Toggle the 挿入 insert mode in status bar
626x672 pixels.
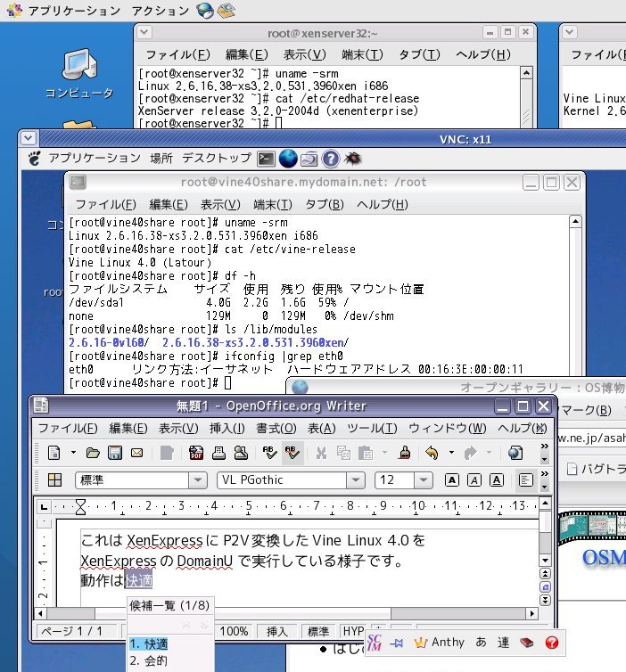coord(277,631)
